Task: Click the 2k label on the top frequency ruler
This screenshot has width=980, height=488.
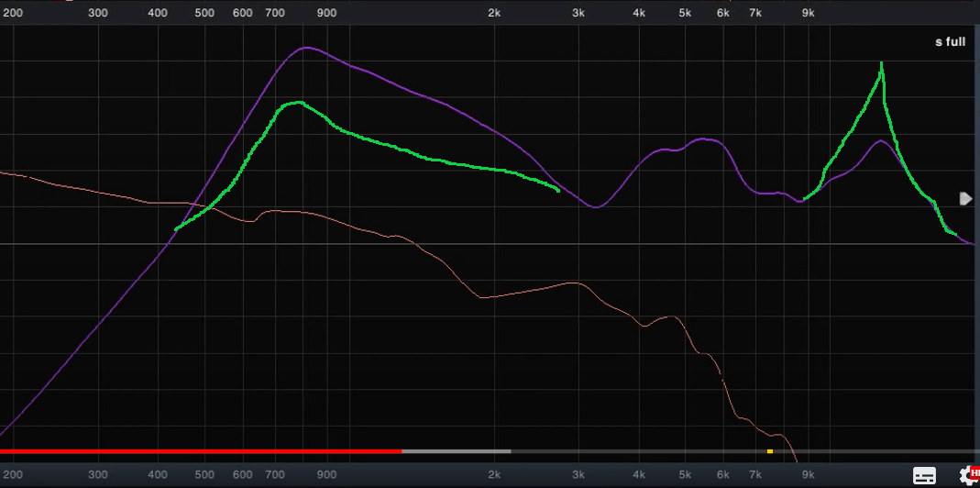Action: tap(494, 13)
